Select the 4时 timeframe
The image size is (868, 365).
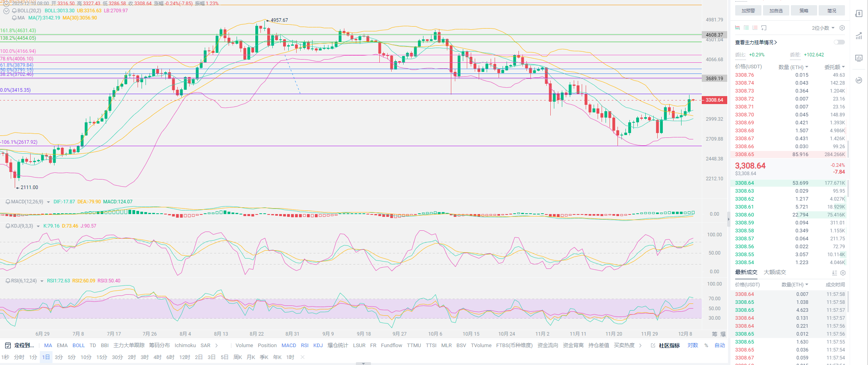pos(157,357)
